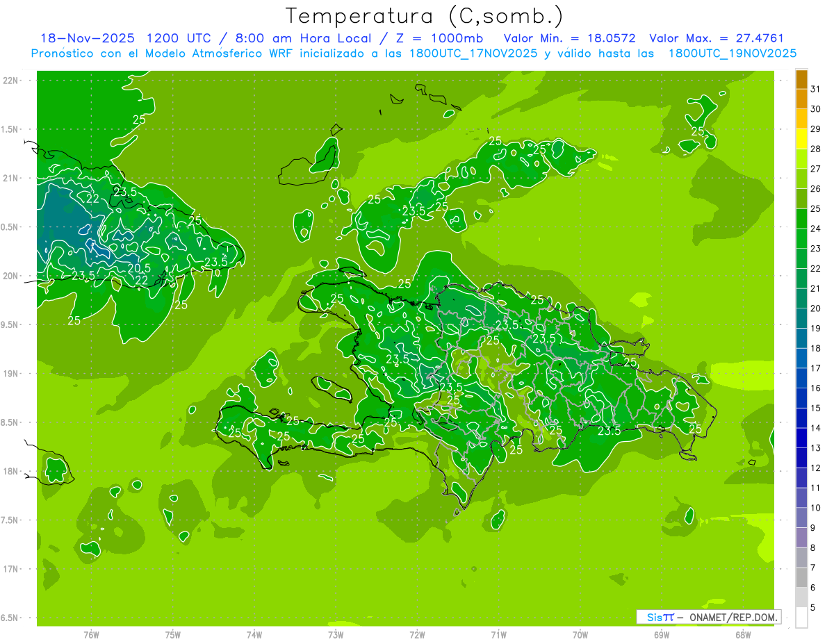
Task: Click the "73W" longitude axis label
Action: point(336,635)
